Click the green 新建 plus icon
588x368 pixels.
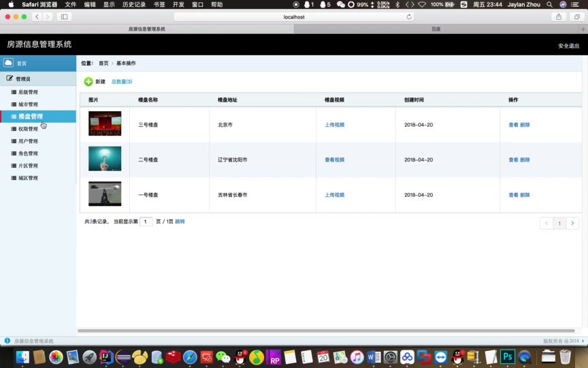coord(88,82)
